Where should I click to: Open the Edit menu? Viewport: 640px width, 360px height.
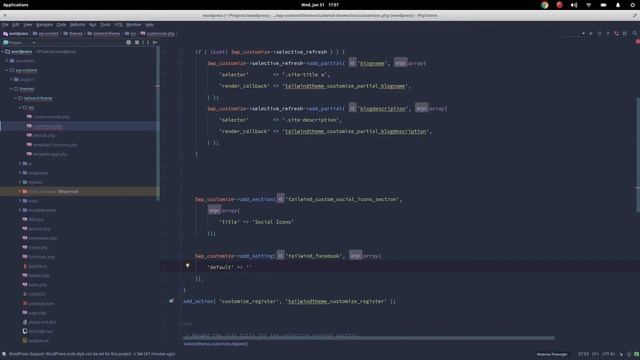click(16, 25)
